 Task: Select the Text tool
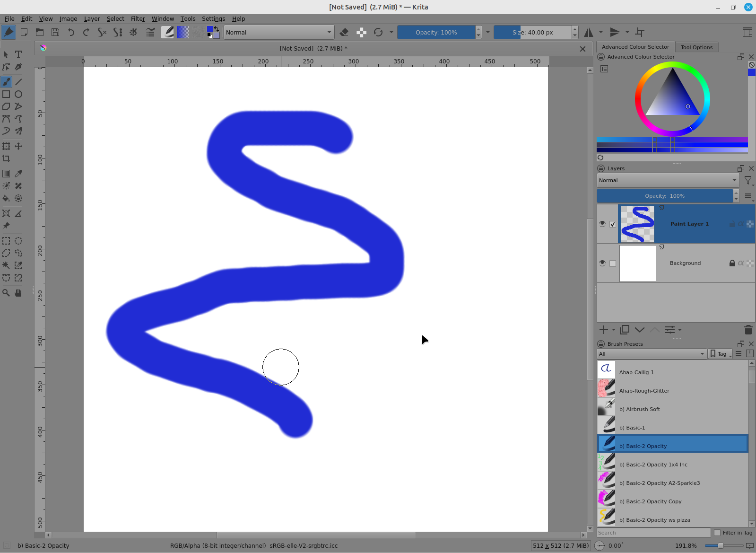click(x=18, y=54)
